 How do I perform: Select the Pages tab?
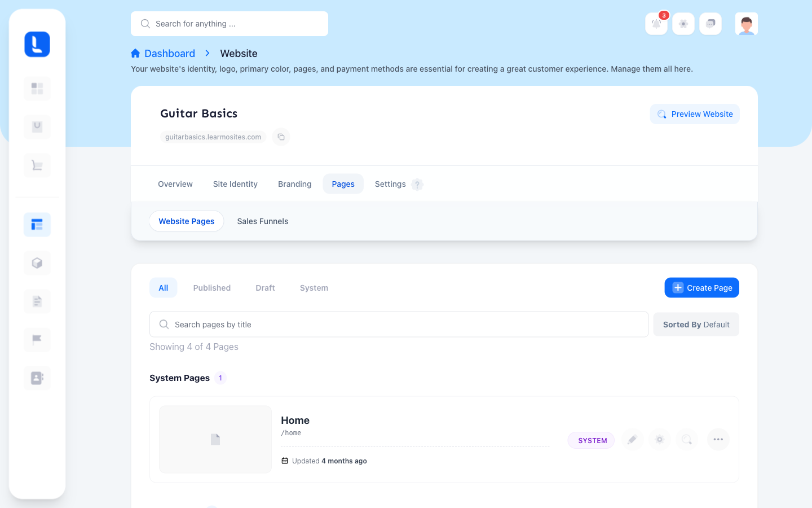(343, 184)
